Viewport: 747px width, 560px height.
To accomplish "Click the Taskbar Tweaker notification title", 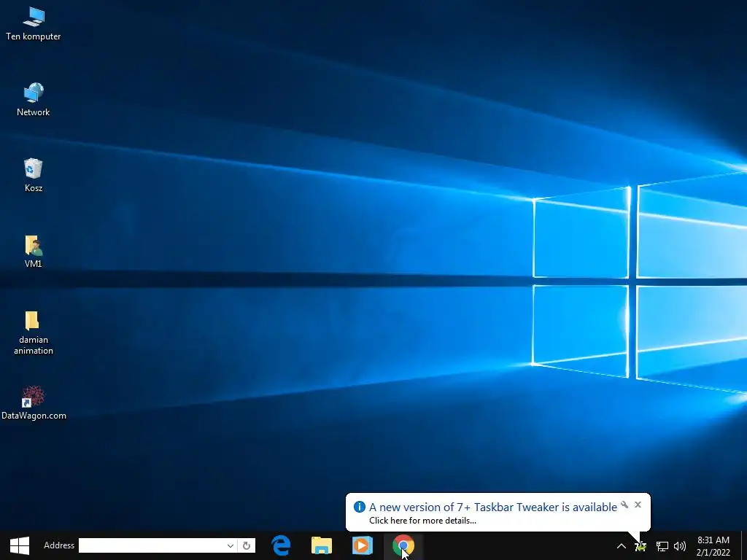I will (x=493, y=507).
